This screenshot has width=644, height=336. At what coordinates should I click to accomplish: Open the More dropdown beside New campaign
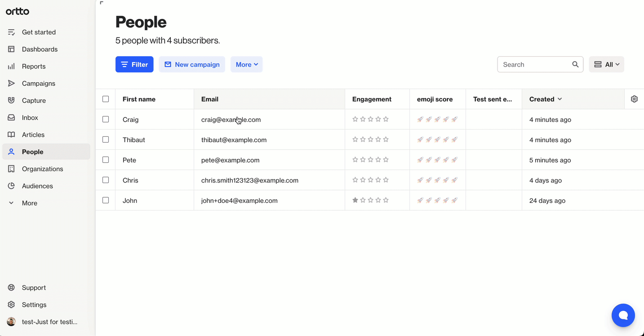(246, 64)
